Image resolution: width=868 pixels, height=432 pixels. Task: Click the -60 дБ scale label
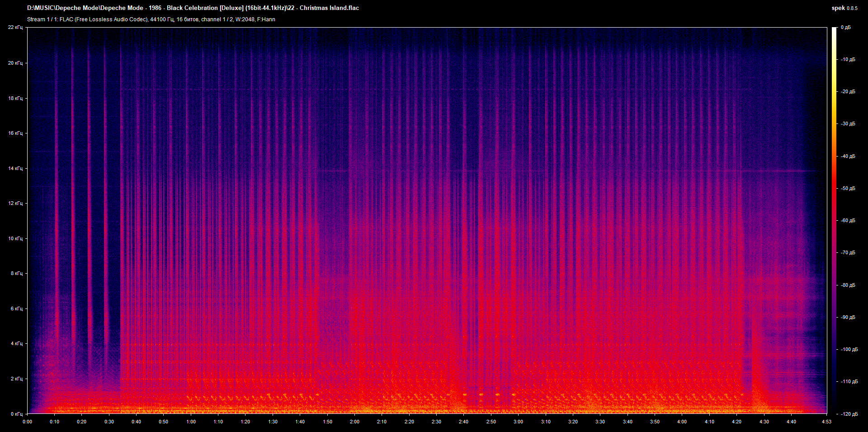[x=848, y=221]
